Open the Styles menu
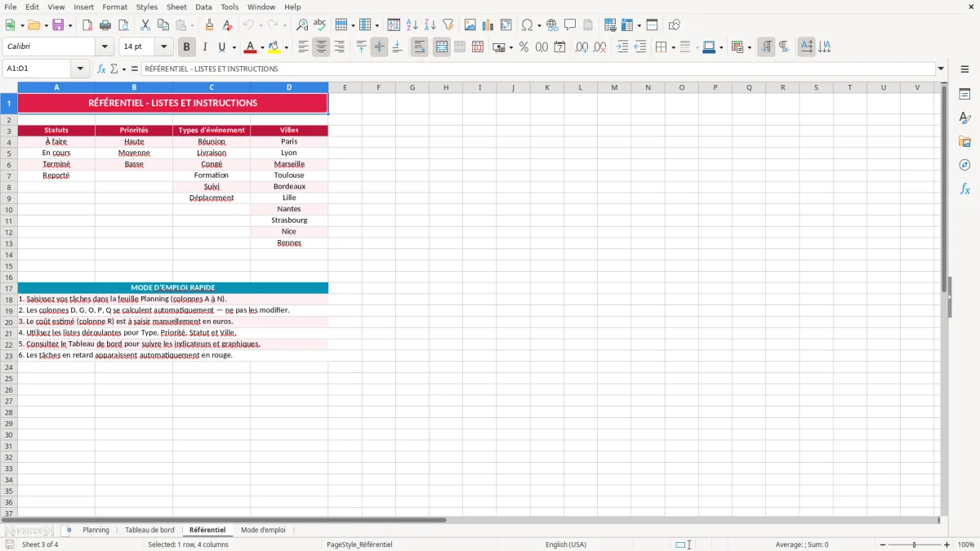Screen dimensions: 980x551 pos(147,7)
